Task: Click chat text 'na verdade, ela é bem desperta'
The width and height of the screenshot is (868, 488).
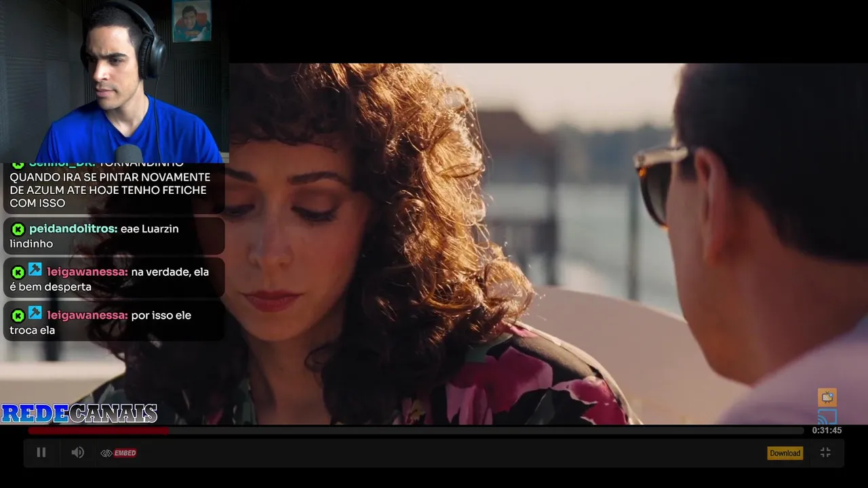Action: tap(109, 279)
